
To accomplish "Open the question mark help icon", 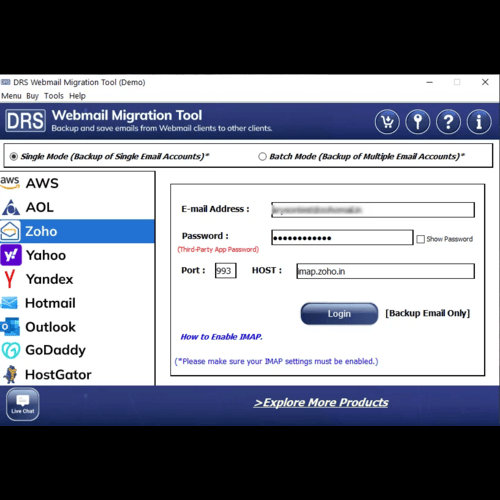I will point(448,122).
